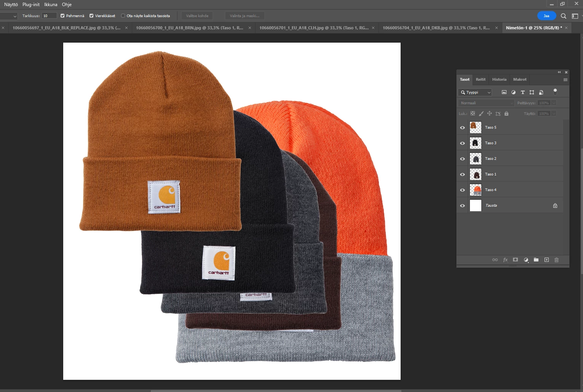Hide the Taso 1 layer
The height and width of the screenshot is (392, 583).
point(462,174)
